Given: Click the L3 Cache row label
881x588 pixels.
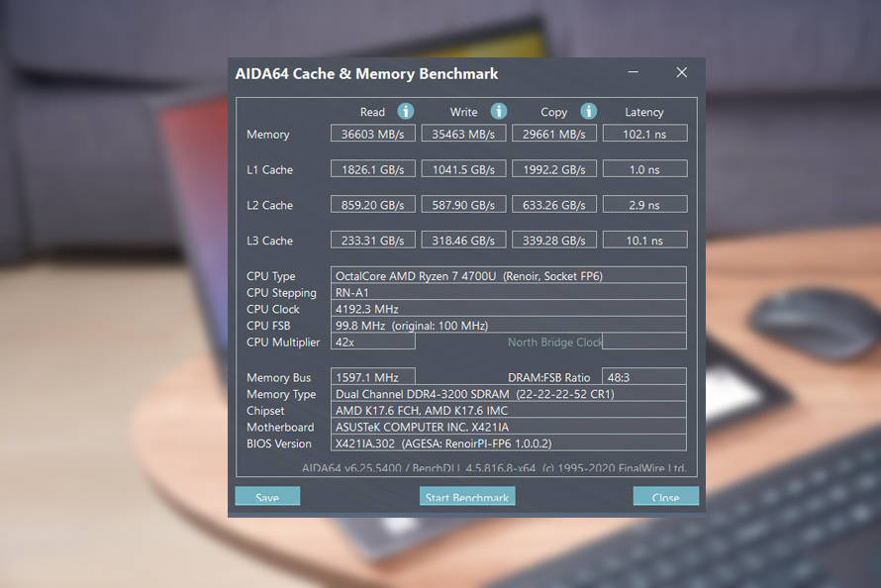Looking at the screenshot, I should (x=269, y=241).
